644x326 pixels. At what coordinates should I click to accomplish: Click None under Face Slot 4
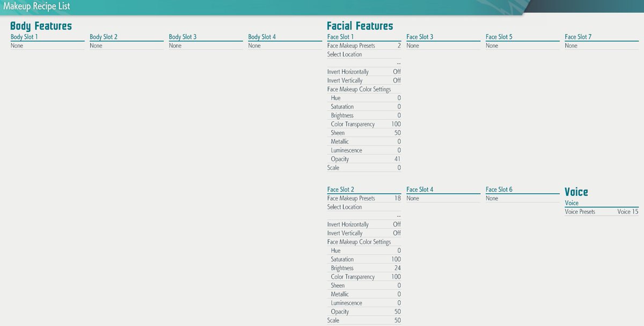(x=413, y=198)
